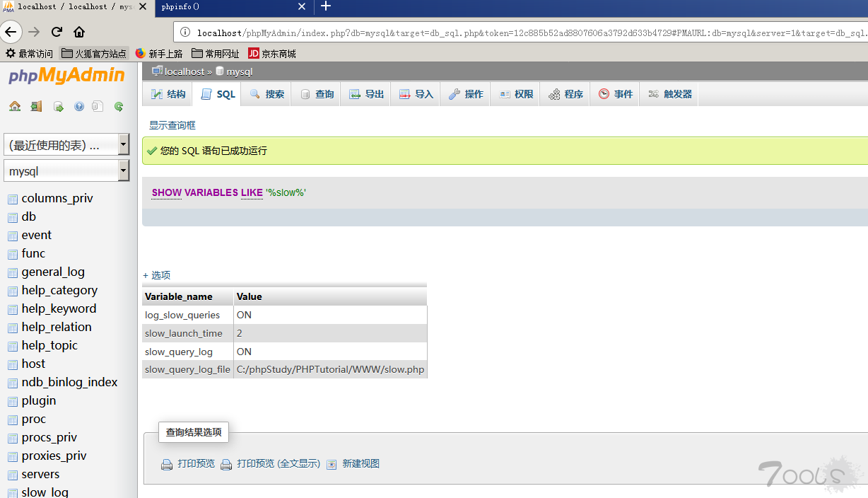Click the log out icon in sidebar
868x498 pixels.
pyautogui.click(x=36, y=107)
